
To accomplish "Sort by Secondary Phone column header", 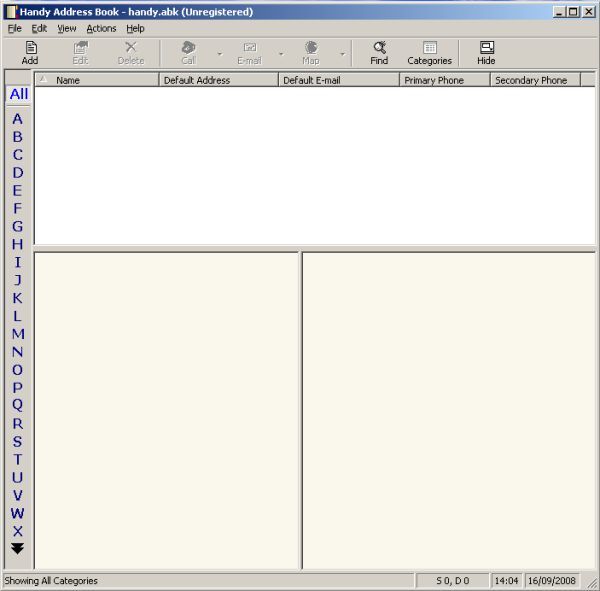I will pos(535,80).
